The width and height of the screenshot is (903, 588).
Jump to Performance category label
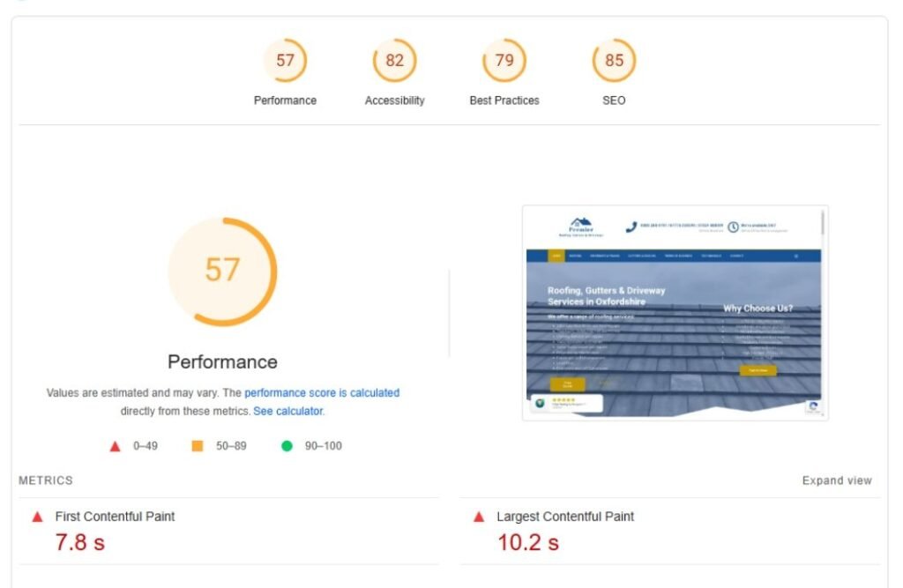(x=285, y=100)
